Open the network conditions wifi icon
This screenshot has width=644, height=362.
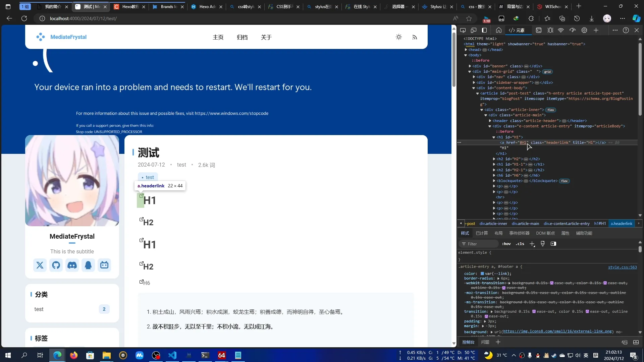[561, 30]
